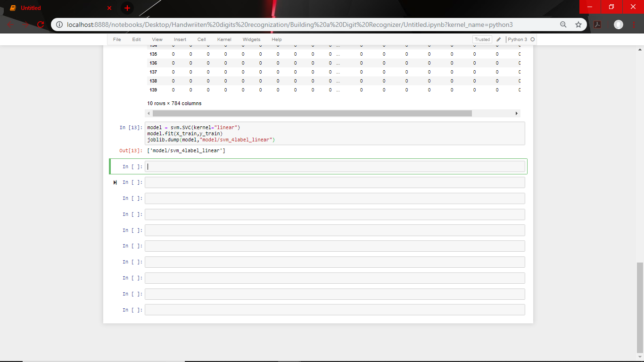Open the Widgets menu
This screenshot has width=644, height=362.
(x=251, y=39)
